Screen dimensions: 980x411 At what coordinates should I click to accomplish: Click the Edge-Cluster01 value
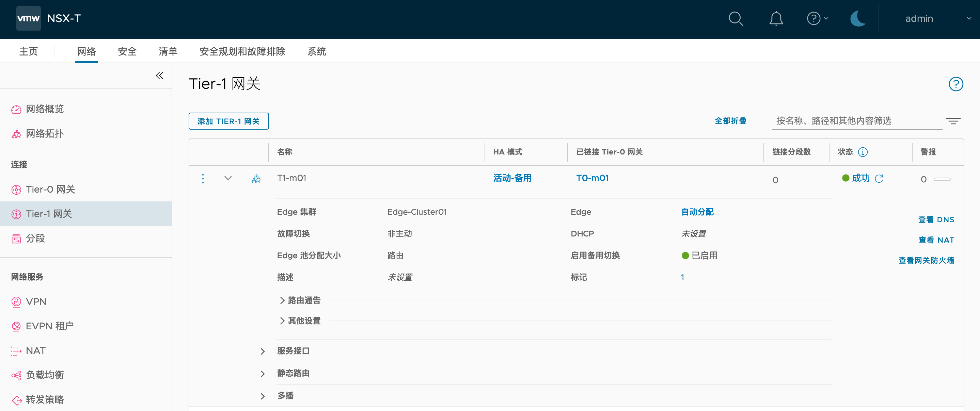417,212
